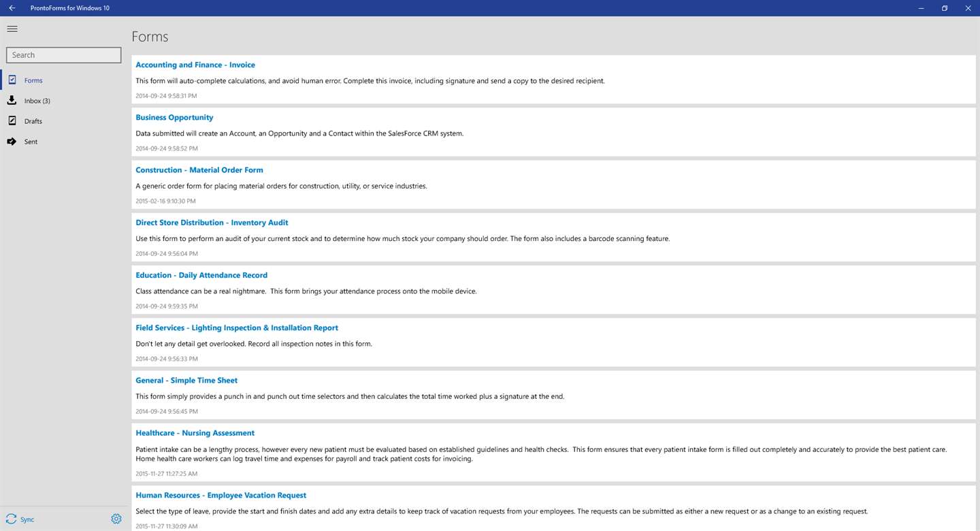The height and width of the screenshot is (531, 980).
Task: Click timestamp 2015-11-27 11:30:09 AM
Action: pyautogui.click(x=167, y=526)
